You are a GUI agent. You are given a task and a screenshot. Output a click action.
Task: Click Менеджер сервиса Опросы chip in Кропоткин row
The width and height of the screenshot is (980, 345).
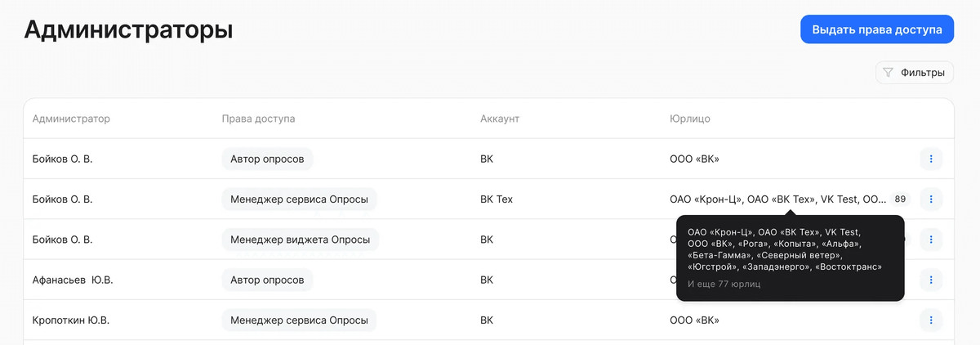coord(299,320)
